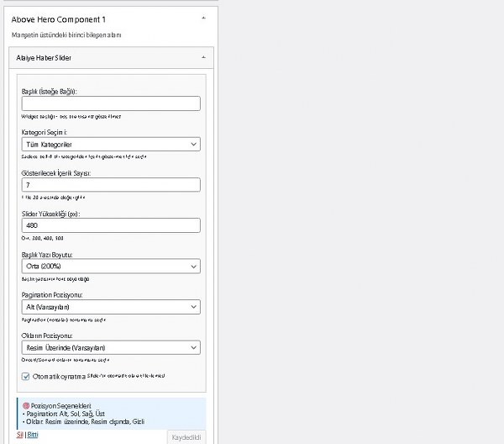Collapse Above Hero Component 1 using its arrow
This screenshot has width=504, height=444.
[x=202, y=18]
